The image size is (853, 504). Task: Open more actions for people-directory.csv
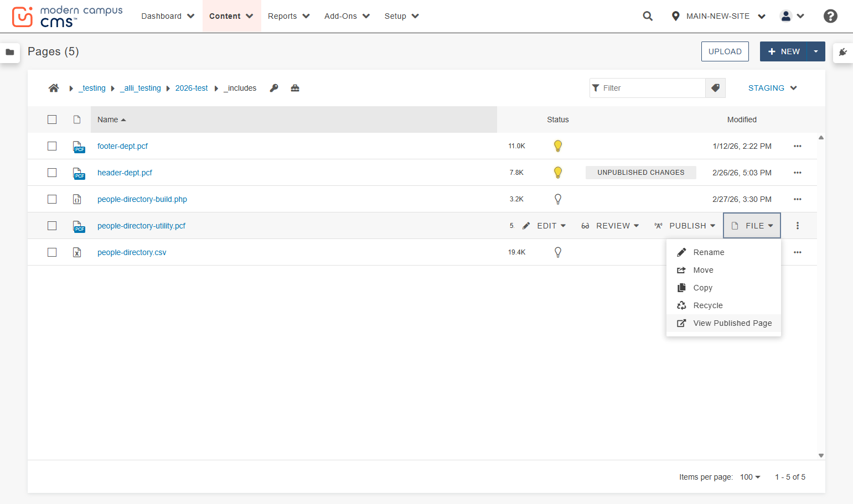[x=798, y=252]
